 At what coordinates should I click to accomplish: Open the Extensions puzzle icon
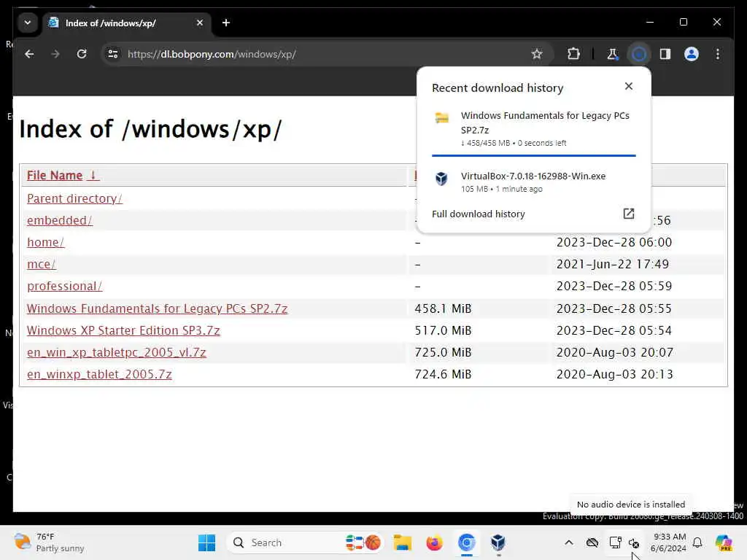click(573, 54)
